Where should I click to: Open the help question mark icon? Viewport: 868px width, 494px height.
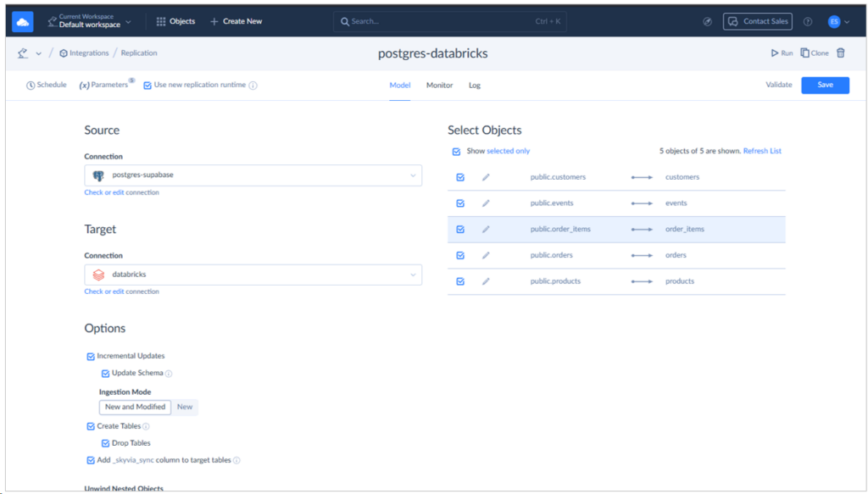tap(808, 21)
